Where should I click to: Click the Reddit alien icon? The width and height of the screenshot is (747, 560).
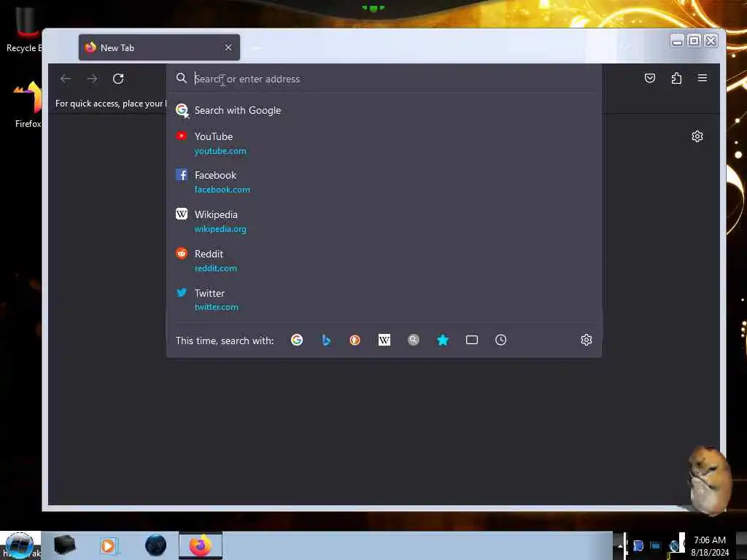pos(181,253)
